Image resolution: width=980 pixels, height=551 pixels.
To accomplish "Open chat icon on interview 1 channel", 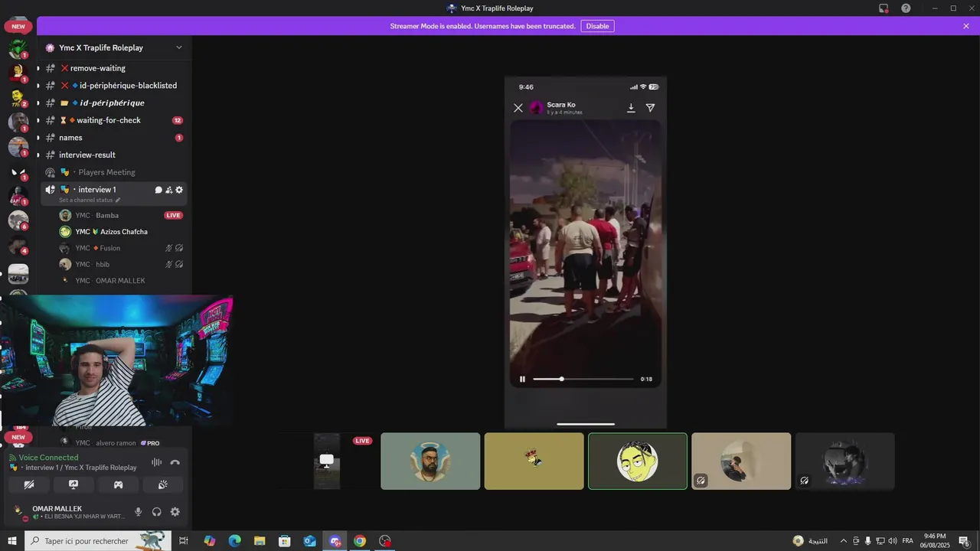I will click(158, 190).
